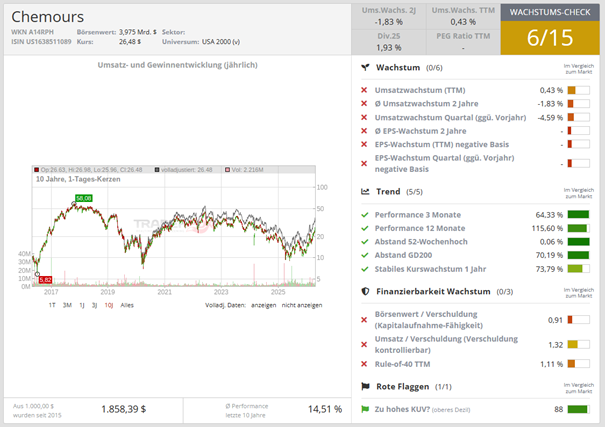The width and height of the screenshot is (605, 427).
Task: Click the volladjustiert legend square
Action: (157, 170)
